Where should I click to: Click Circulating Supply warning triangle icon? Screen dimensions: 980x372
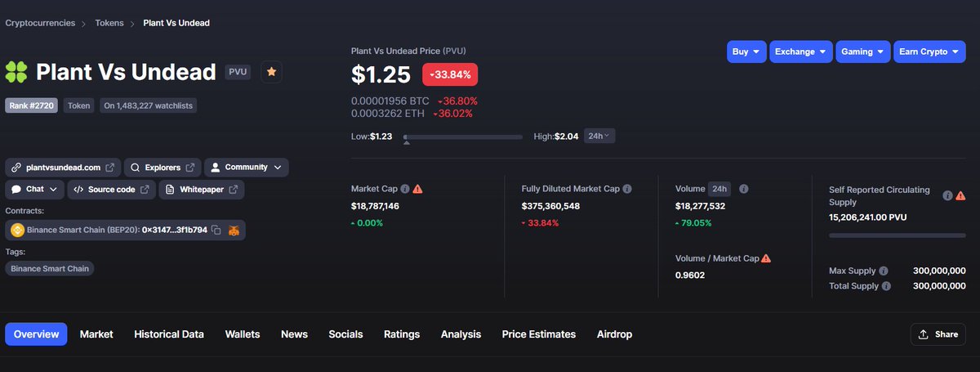pyautogui.click(x=960, y=195)
